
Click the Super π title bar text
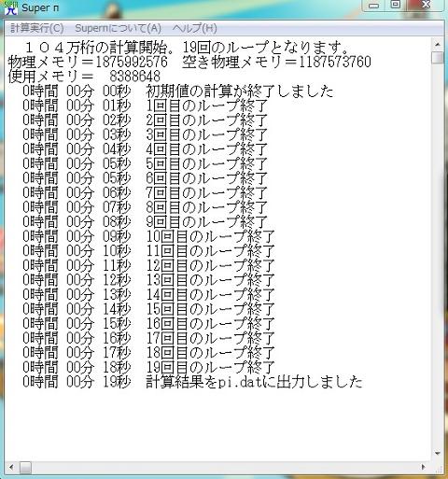[x=40, y=8]
